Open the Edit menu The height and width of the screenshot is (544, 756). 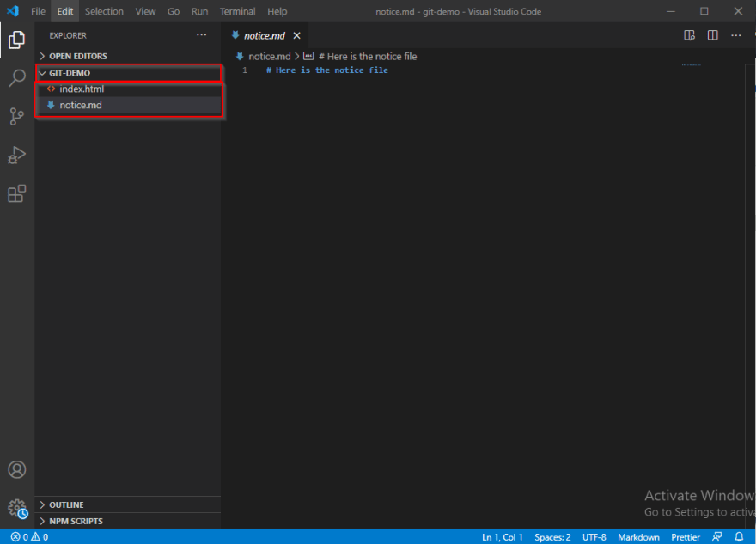[65, 11]
